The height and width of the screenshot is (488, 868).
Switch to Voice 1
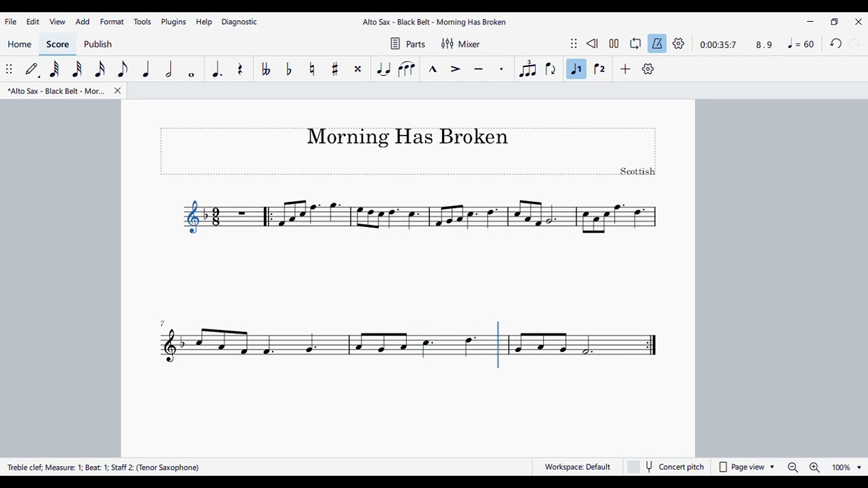click(x=576, y=69)
